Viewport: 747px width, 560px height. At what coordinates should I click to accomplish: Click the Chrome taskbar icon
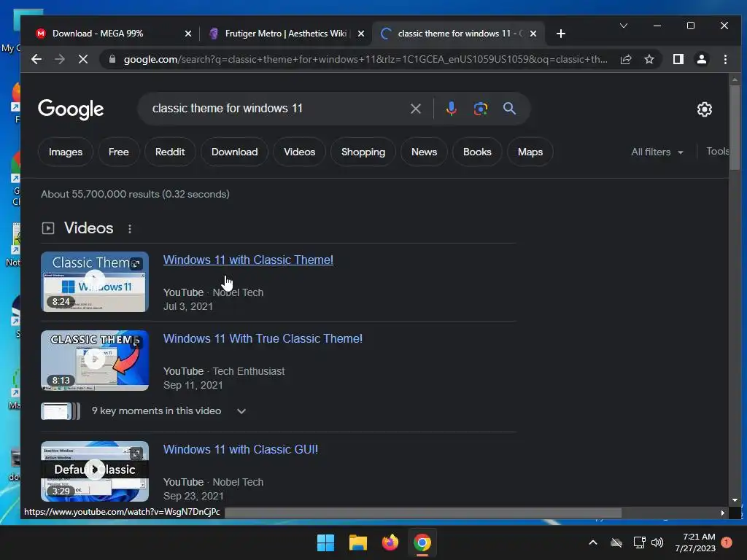(422, 542)
